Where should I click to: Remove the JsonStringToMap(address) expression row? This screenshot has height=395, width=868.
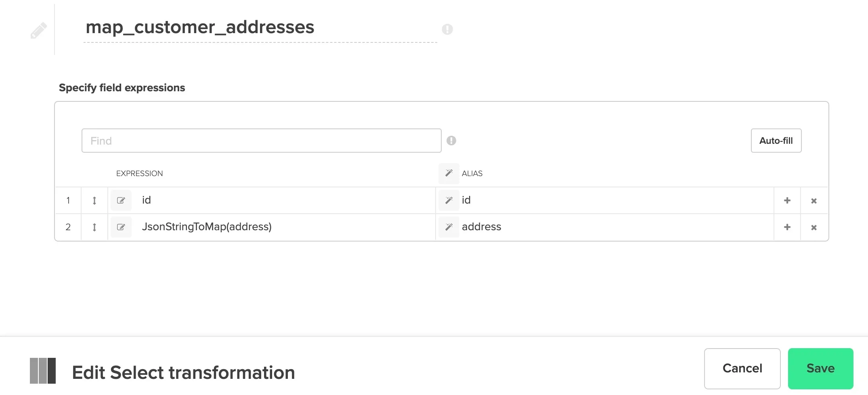pos(814,227)
